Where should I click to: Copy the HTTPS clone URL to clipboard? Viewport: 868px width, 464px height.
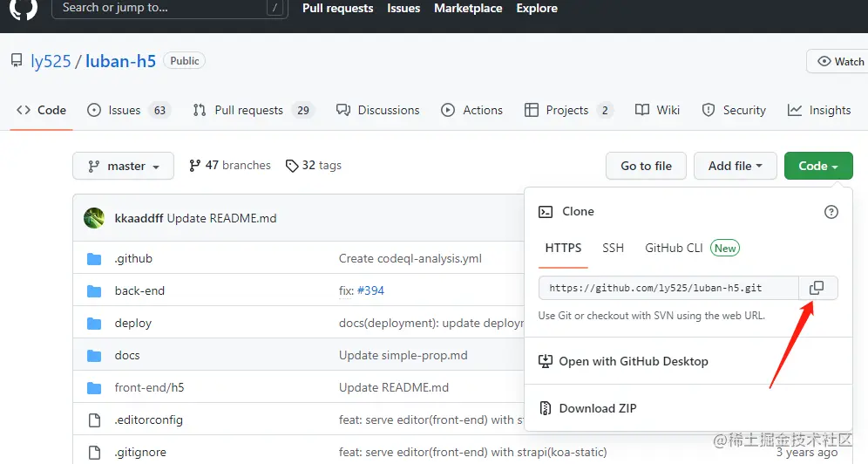coord(817,288)
